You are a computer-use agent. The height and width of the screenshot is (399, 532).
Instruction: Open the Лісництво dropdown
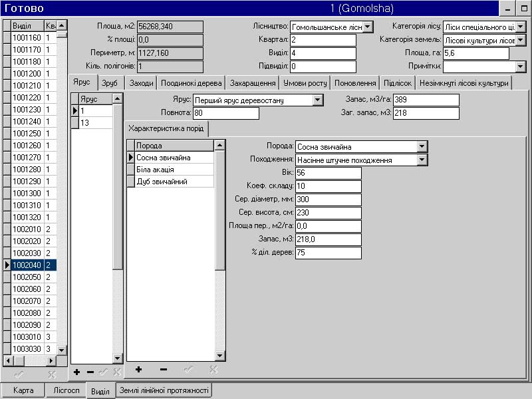click(x=368, y=27)
